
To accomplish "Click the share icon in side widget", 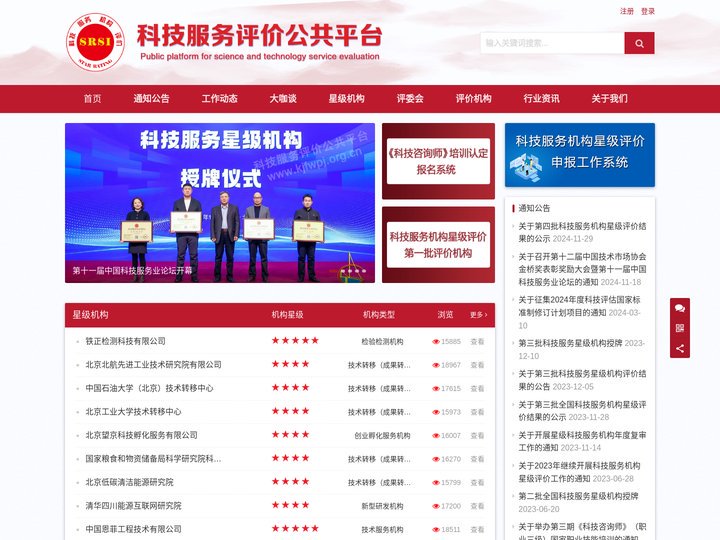I will [x=680, y=348].
